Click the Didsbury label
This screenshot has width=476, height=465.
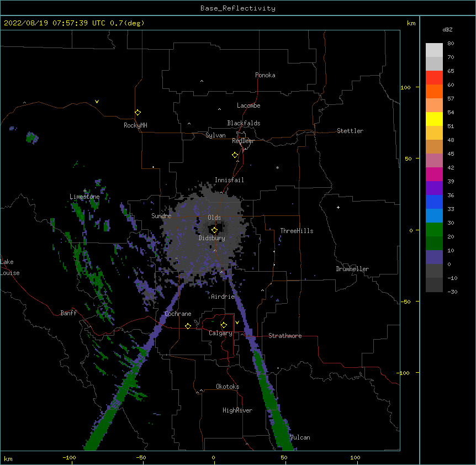[212, 238]
